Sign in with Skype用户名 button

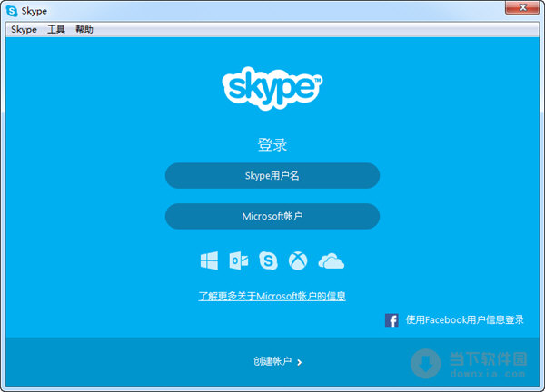click(x=272, y=176)
